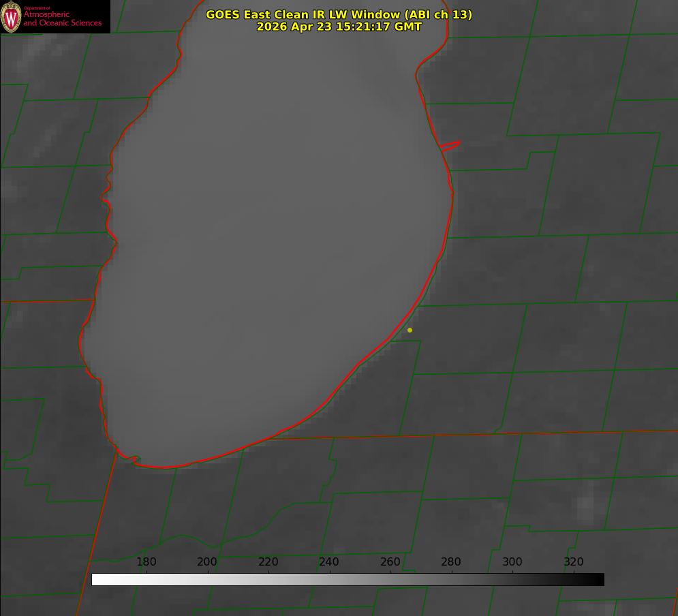Click the University of Wisconsin crest logo
This screenshot has height=616, width=678.
tap(11, 16)
